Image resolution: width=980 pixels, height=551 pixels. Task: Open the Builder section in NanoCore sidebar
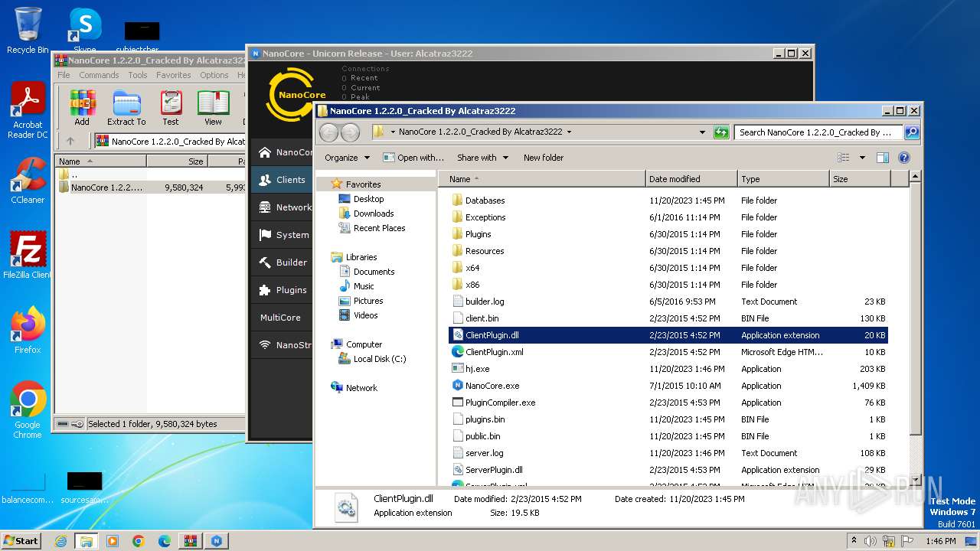pyautogui.click(x=281, y=262)
